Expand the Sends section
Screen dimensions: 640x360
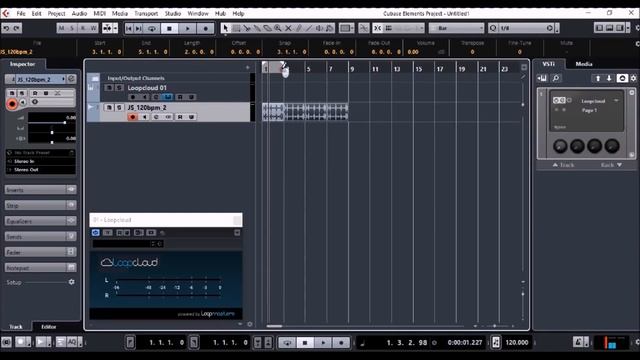(x=40, y=236)
